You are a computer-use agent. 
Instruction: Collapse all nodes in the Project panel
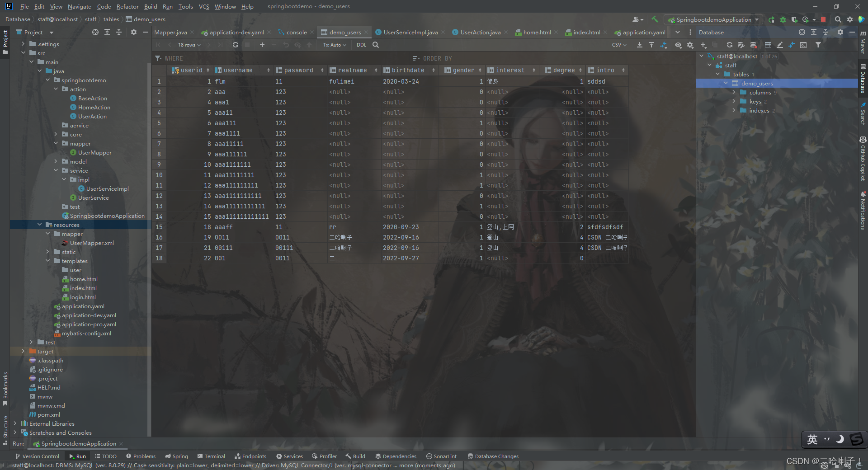[x=119, y=32]
